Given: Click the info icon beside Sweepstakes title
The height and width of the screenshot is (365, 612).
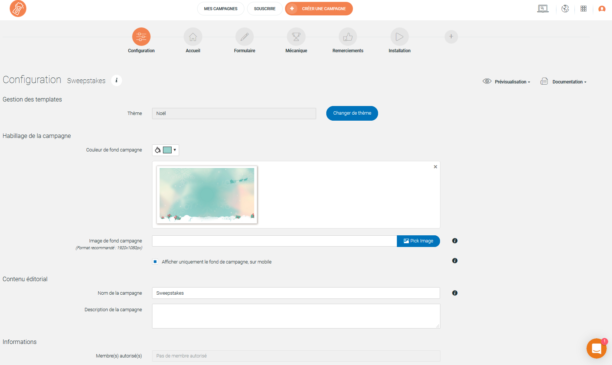Looking at the screenshot, I should [x=116, y=80].
